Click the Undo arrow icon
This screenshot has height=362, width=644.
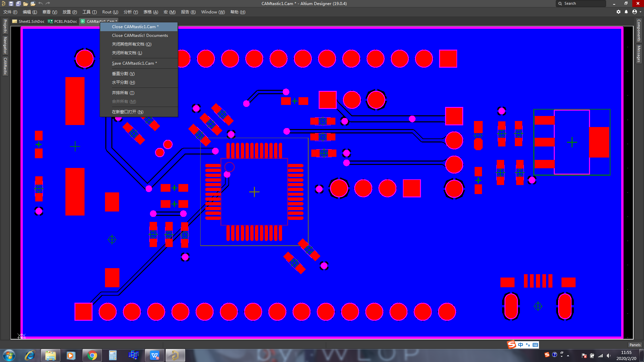41,3
